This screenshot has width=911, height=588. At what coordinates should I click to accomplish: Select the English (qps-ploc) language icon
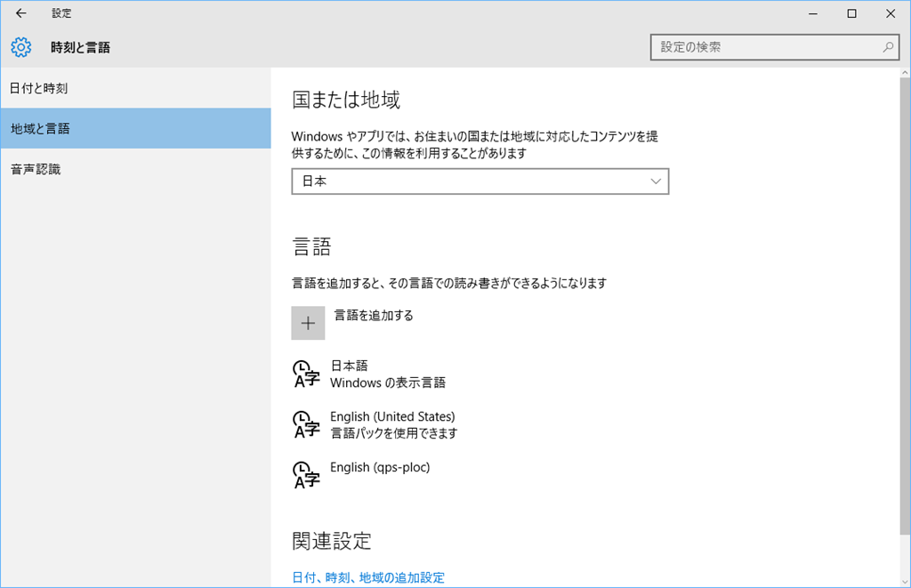(x=306, y=476)
